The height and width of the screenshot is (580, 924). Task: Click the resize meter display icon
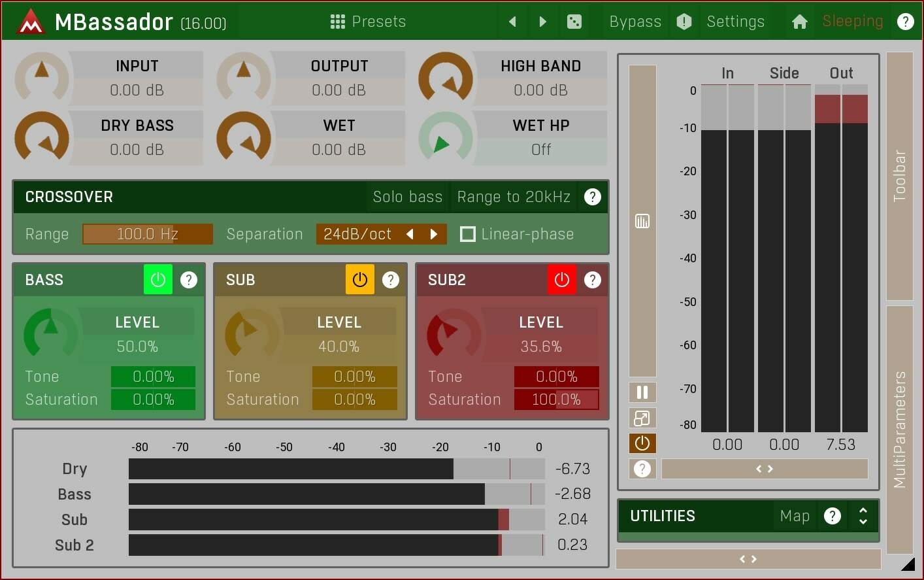coord(642,417)
